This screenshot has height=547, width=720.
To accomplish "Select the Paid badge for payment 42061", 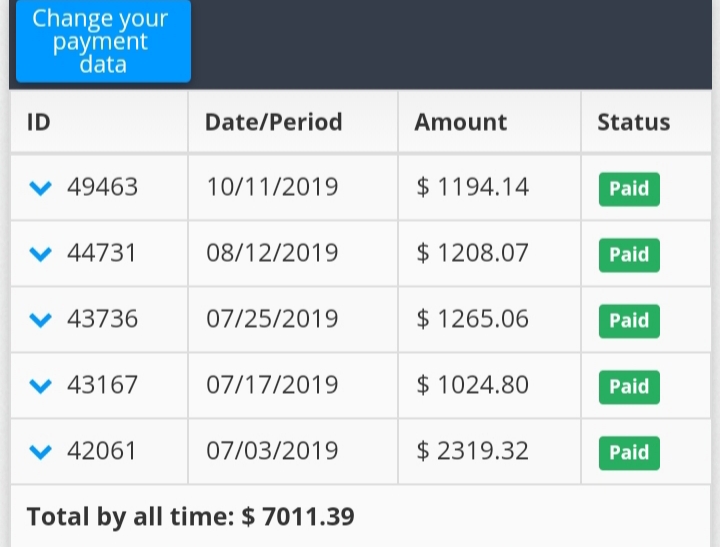I will coord(629,453).
